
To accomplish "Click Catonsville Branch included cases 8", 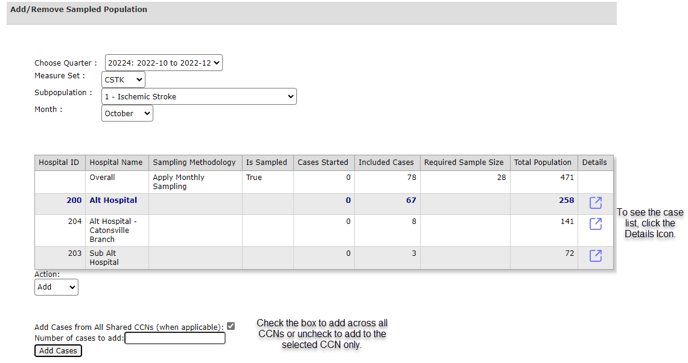I will pyautogui.click(x=414, y=221).
